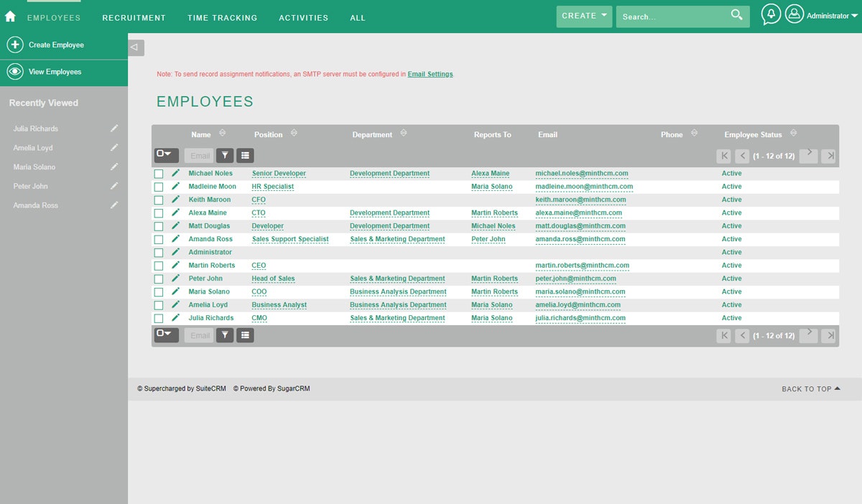Open the bottom filter funnel icon
Viewport: 862px width, 504px height.
225,335
